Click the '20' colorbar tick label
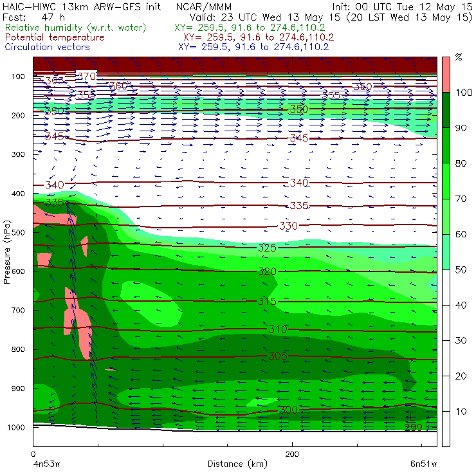This screenshot has height=476, width=476. 461,376
